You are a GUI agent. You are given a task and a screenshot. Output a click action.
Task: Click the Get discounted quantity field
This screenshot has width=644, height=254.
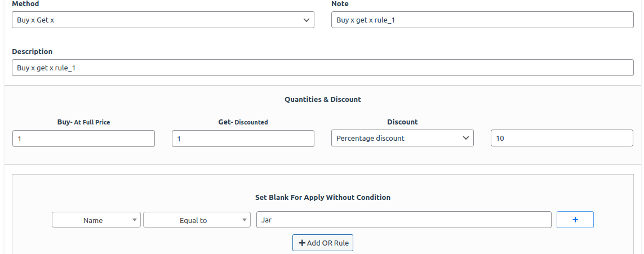click(x=243, y=139)
